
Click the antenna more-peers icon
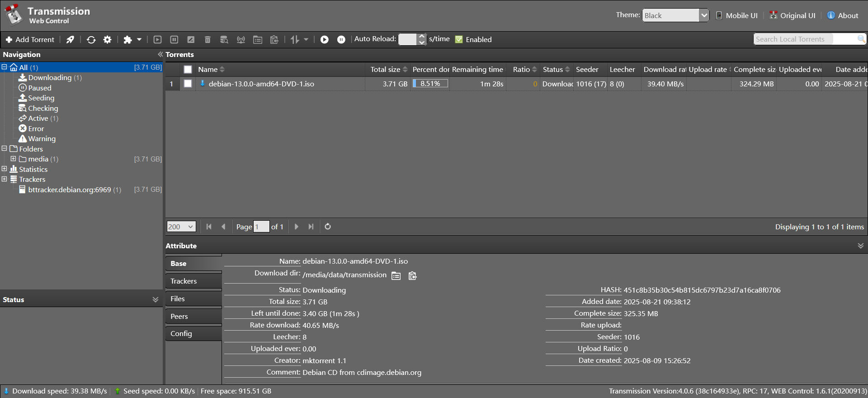(x=241, y=40)
